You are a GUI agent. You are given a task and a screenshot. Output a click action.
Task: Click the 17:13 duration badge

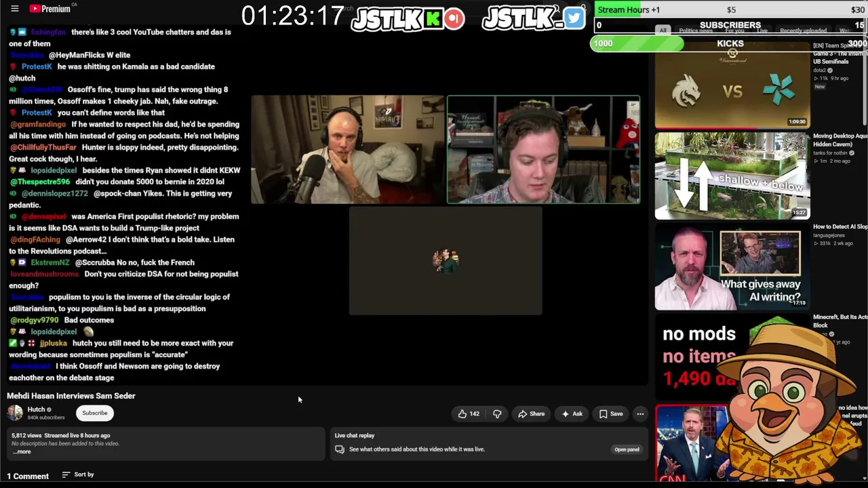tap(799, 303)
